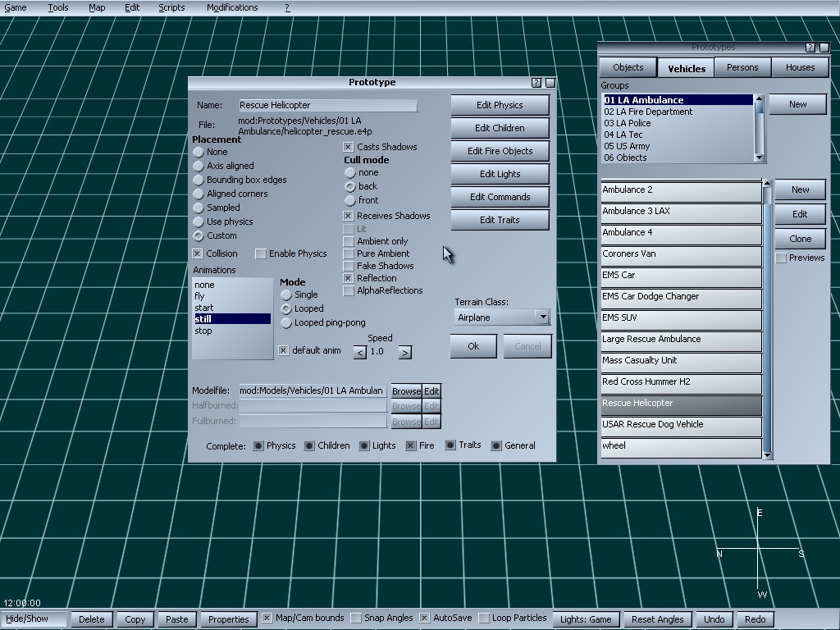
Task: Open the Scripts menu
Action: click(x=172, y=7)
